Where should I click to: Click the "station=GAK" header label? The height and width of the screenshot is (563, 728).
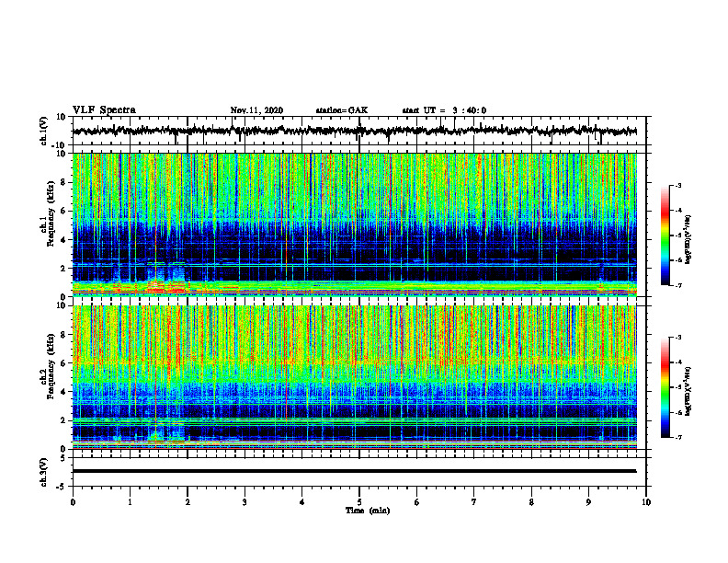[x=342, y=110]
